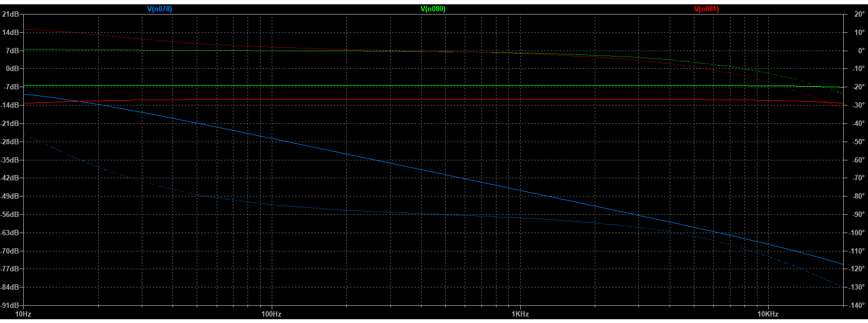Click the 1KHz frequency axis label
This screenshot has width=868, height=323.
520,314
